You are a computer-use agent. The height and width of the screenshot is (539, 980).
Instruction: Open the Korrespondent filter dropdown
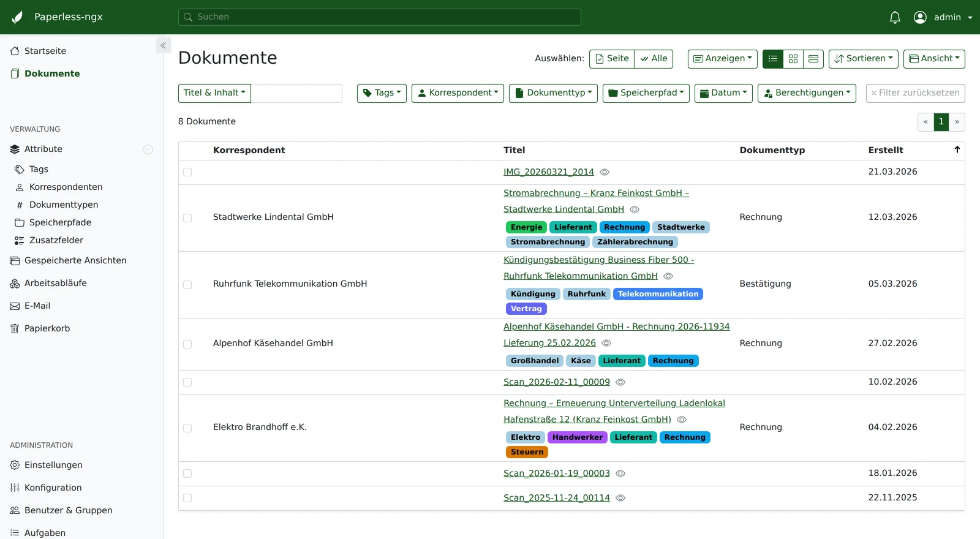click(x=458, y=93)
